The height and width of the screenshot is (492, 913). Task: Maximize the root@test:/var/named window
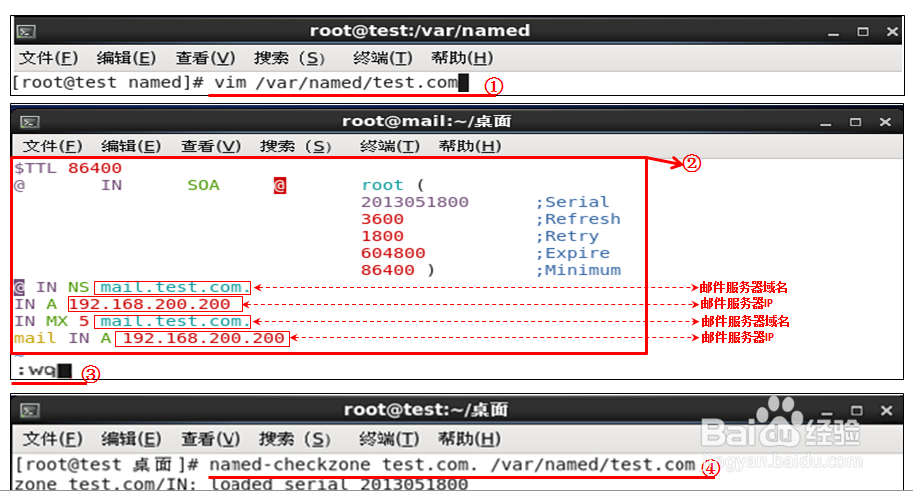click(x=863, y=31)
